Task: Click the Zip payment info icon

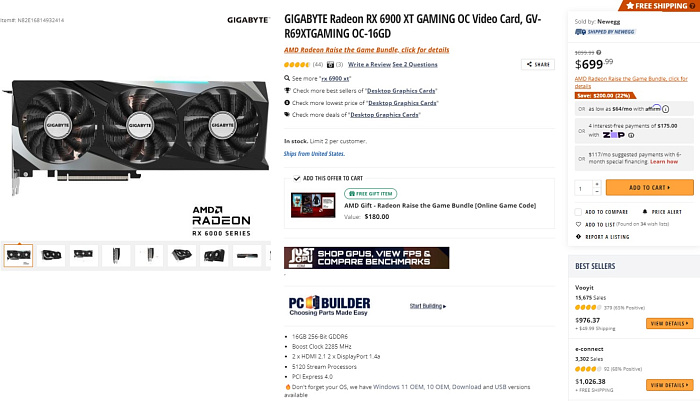Action: [x=631, y=135]
